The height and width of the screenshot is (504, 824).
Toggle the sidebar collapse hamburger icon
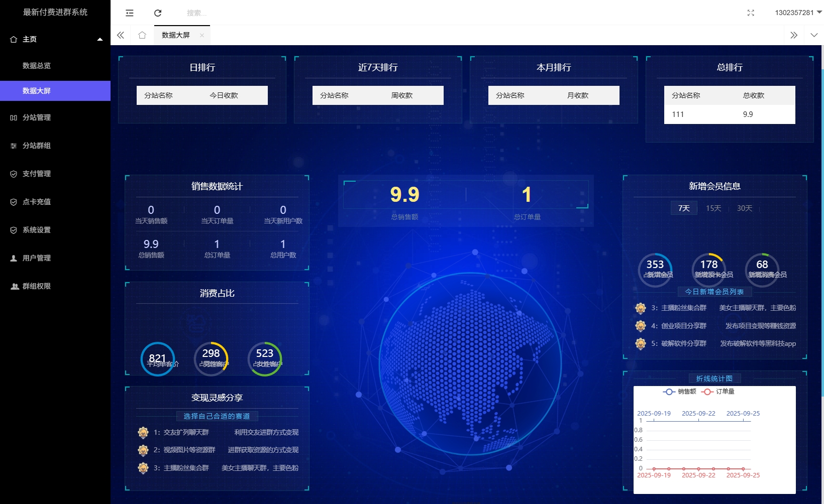tap(130, 13)
